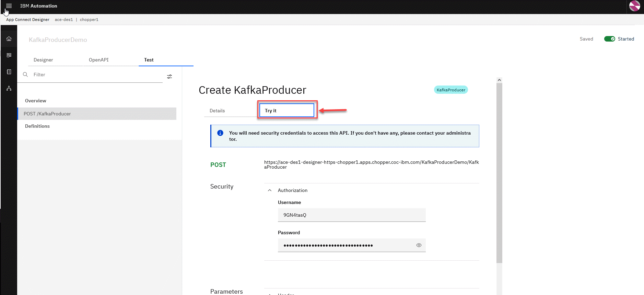
Task: Toggle the Started flow switch
Action: 609,39
